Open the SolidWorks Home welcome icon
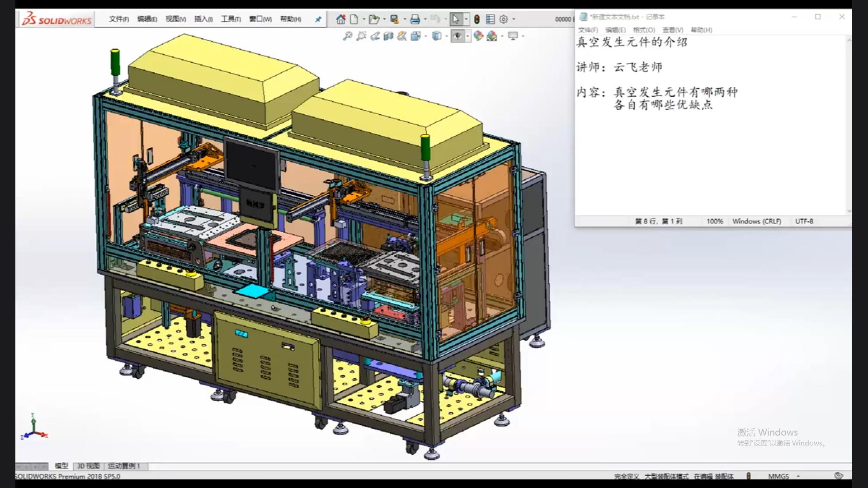 (x=341, y=19)
